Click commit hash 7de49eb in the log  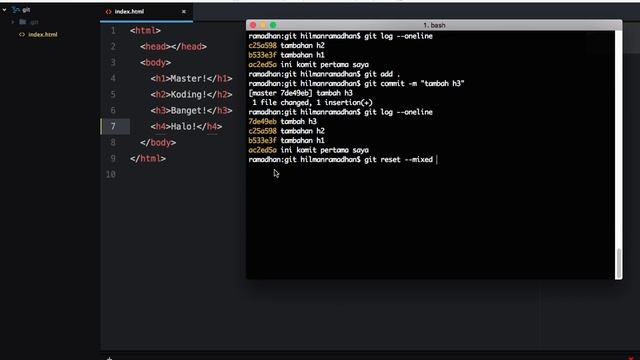coord(262,122)
